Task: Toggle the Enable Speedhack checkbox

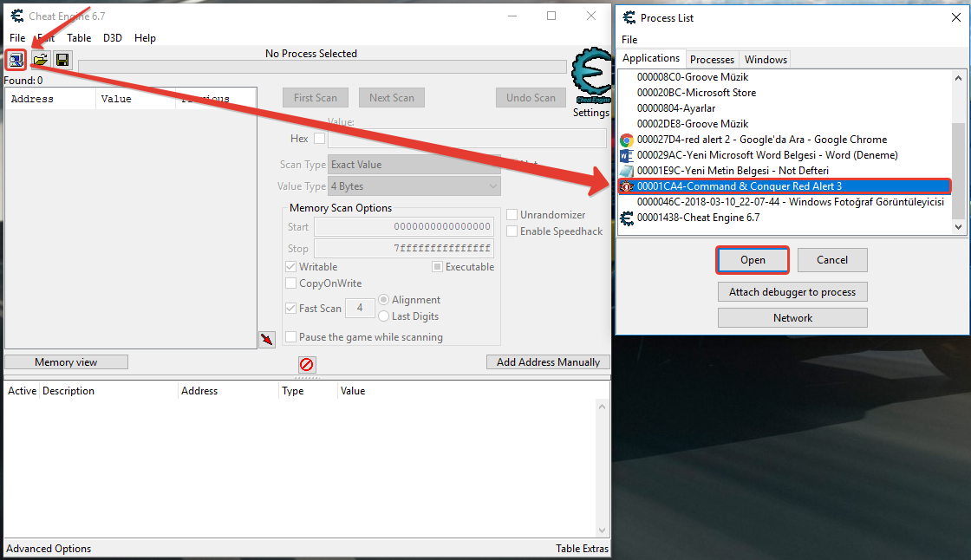Action: point(512,231)
